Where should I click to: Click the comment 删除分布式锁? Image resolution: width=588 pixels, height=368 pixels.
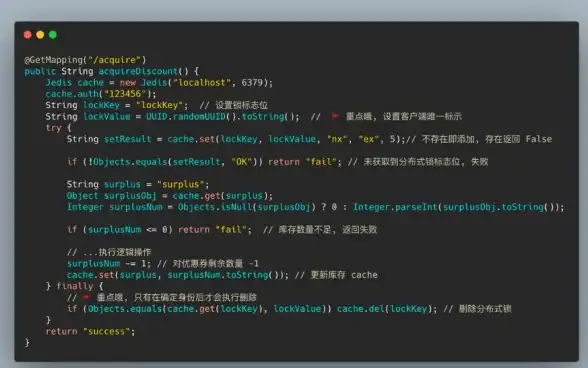pyautogui.click(x=477, y=309)
